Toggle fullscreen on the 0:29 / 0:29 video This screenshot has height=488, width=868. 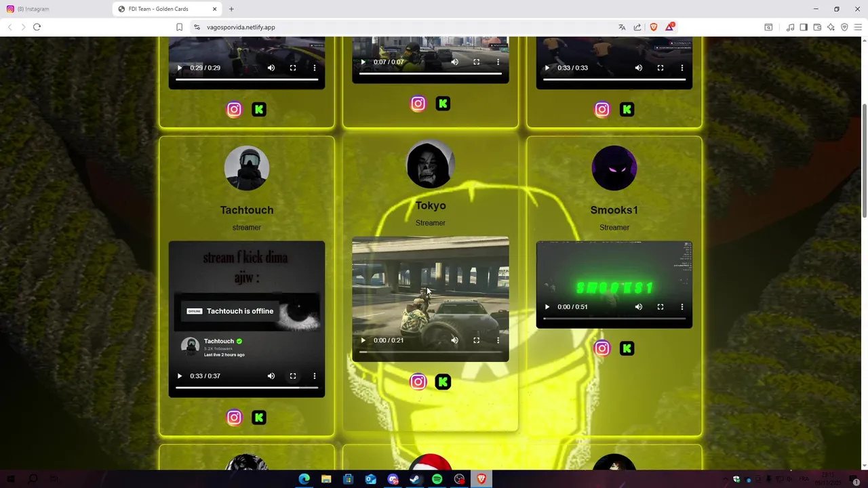coord(293,68)
